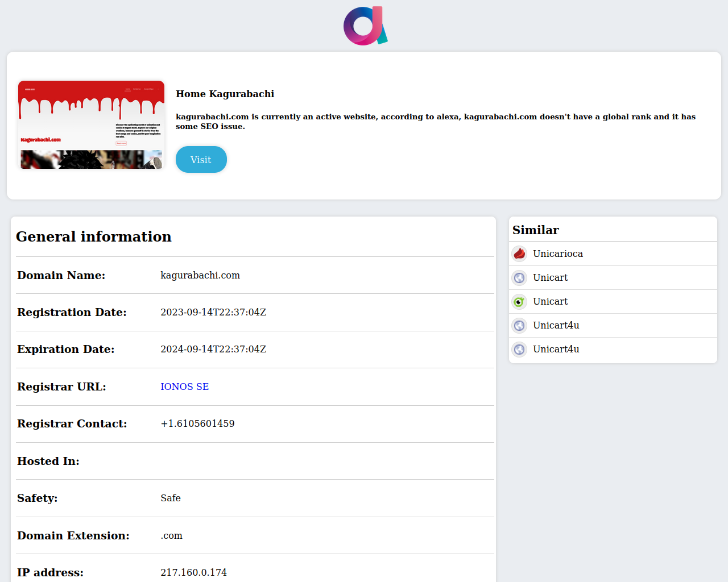Screen dimensions: 728x582
Task: Select the registration date 2023-09-14T22:37:04Z
Action: 213,312
